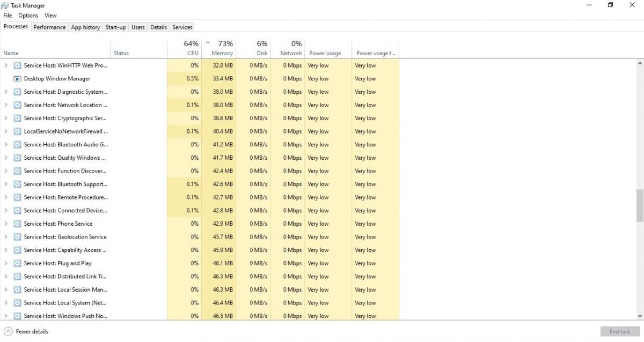Expand Service Host: Phone Service row
Viewport: 644px width, 342px height.
pyautogui.click(x=6, y=224)
